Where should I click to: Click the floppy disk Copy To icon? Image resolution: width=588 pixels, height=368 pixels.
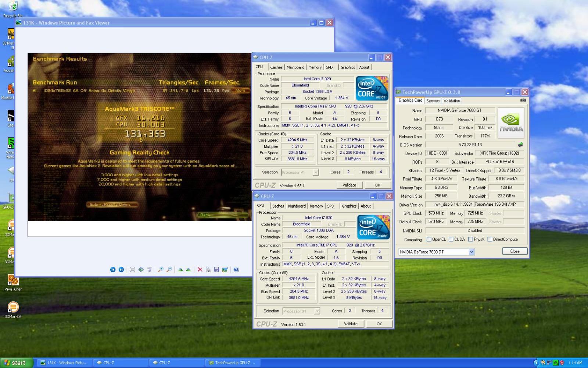click(x=216, y=270)
